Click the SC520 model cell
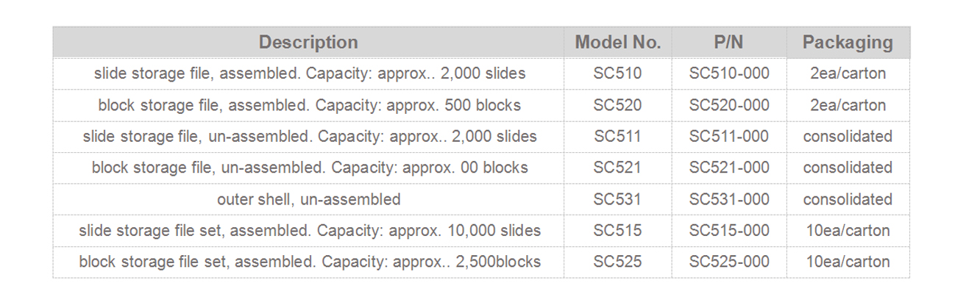 (617, 105)
